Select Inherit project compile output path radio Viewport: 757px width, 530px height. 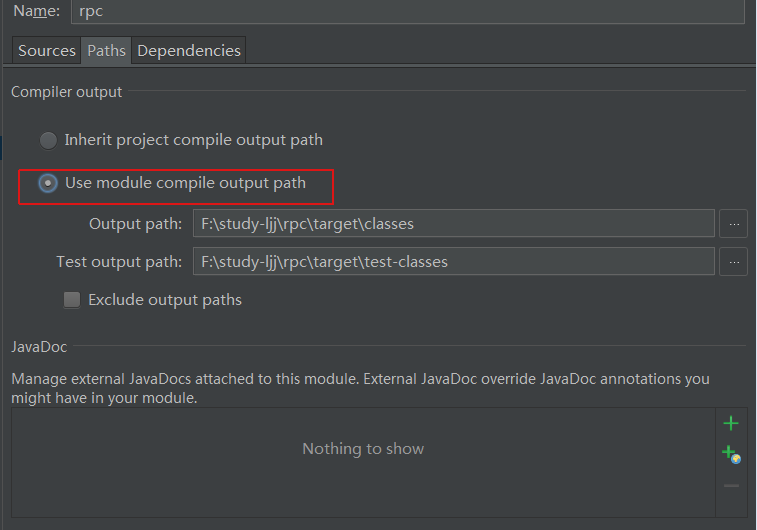click(48, 140)
